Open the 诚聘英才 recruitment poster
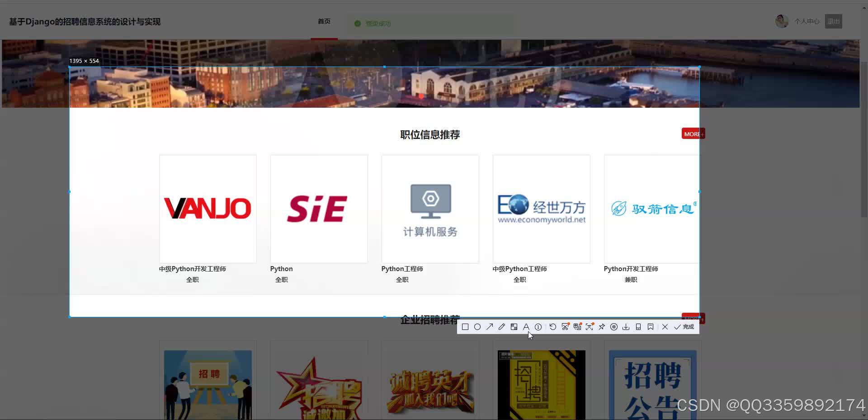The image size is (868, 420). (430, 385)
